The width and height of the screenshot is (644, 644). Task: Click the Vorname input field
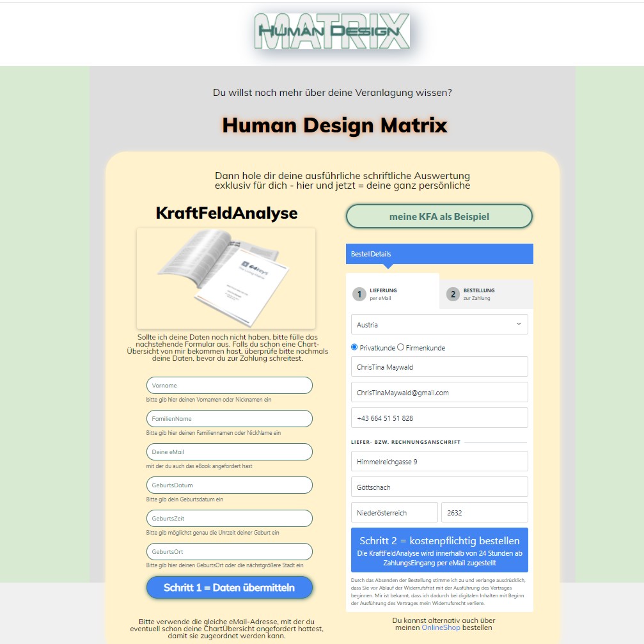point(229,386)
